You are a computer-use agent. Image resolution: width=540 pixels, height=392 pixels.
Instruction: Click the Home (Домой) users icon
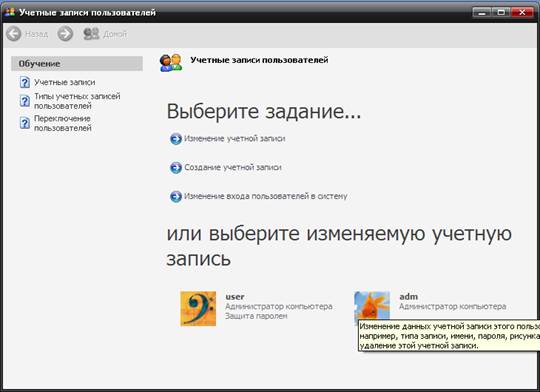[91, 34]
